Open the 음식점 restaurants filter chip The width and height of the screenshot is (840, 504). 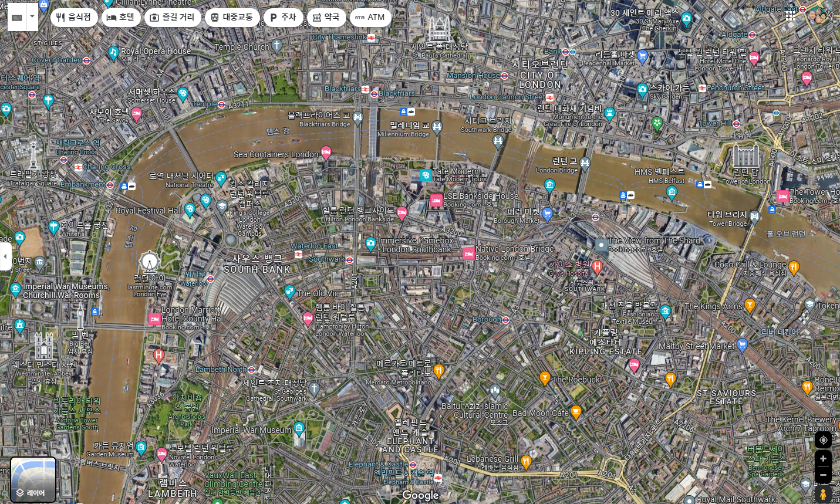coord(74,18)
